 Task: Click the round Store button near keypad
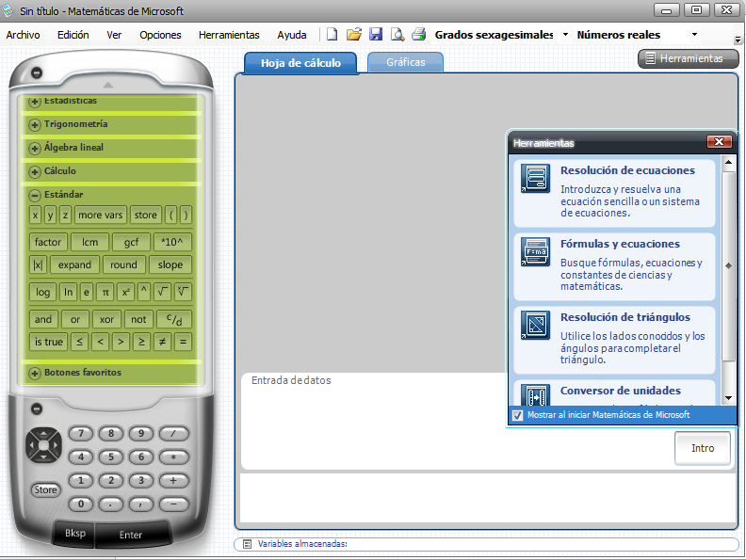[45, 489]
